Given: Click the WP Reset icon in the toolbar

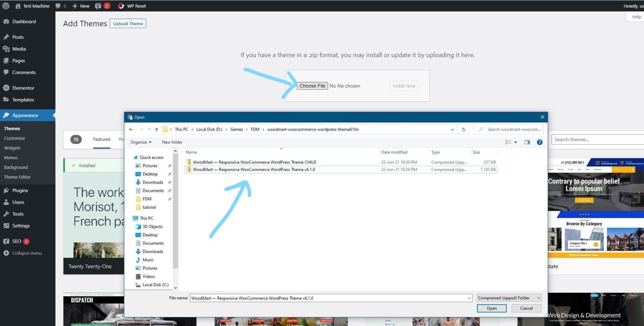Looking at the screenshot, I should point(120,6).
